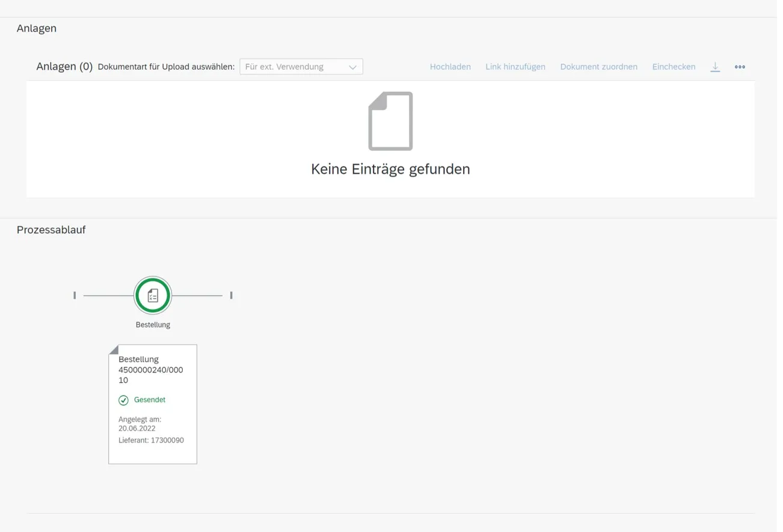Click Dokument zuordnen
783x532 pixels.
point(598,67)
